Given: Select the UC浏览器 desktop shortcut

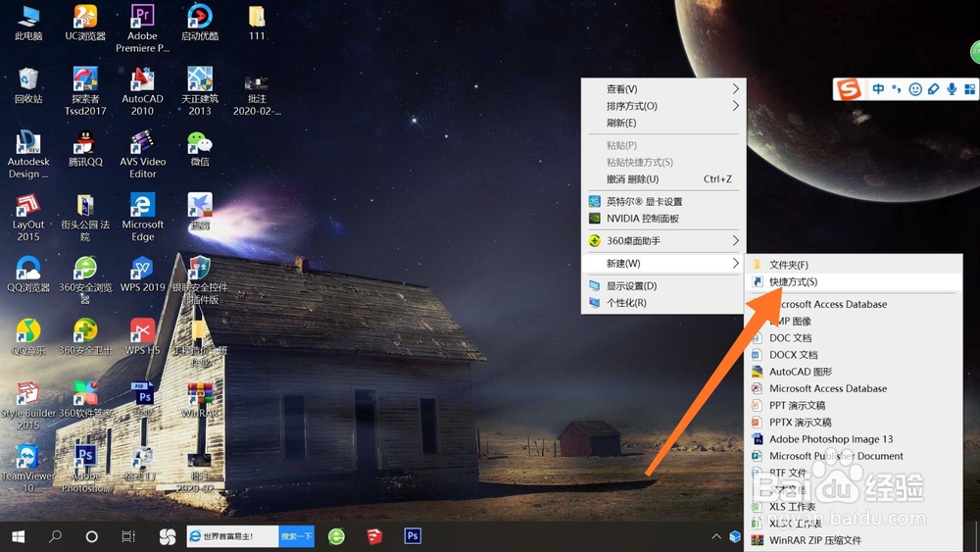Looking at the screenshot, I should (x=85, y=23).
